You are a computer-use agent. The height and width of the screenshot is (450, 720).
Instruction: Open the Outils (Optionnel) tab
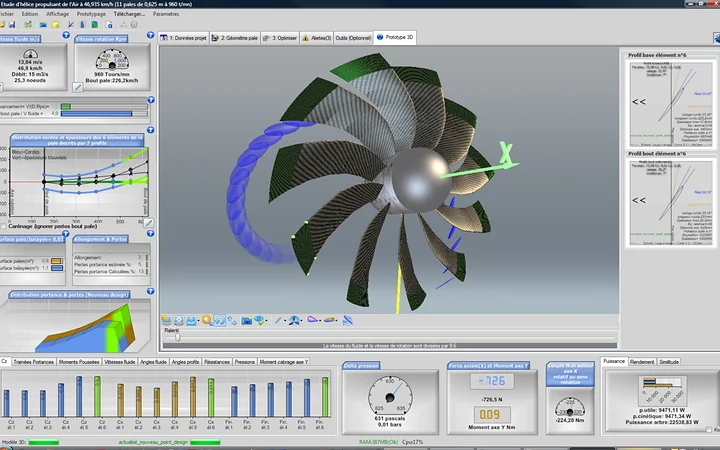(x=353, y=38)
